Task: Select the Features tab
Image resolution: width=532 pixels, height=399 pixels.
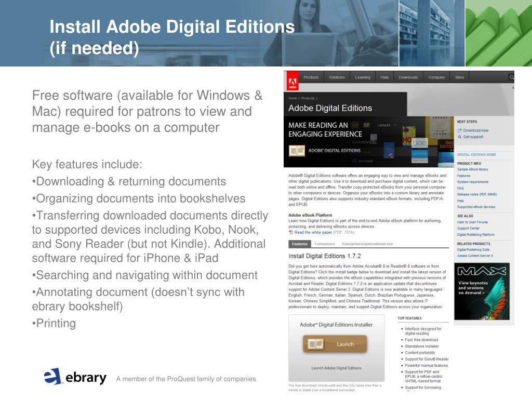Action: (300, 244)
